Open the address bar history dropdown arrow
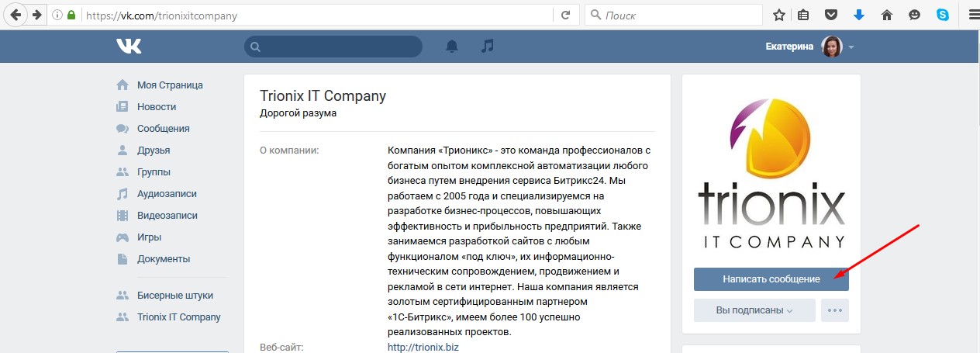The width and height of the screenshot is (980, 353). 544,15
